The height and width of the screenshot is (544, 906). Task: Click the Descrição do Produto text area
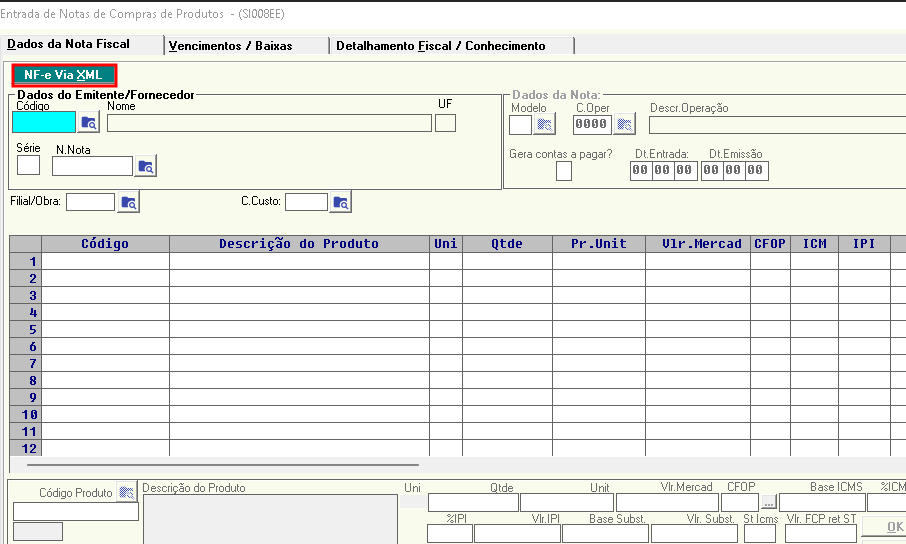pos(270,519)
